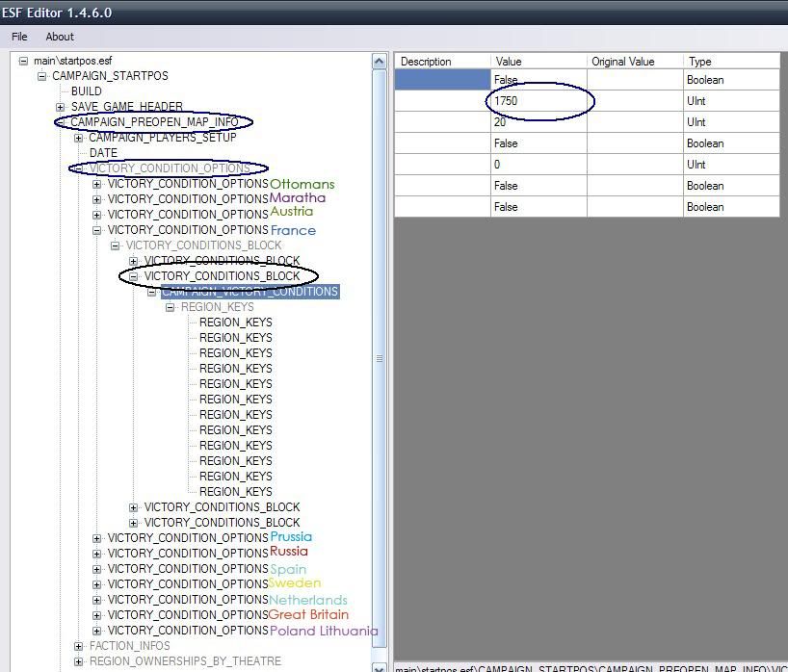Image resolution: width=788 pixels, height=672 pixels.
Task: Expand the Great Britain VICTORY_CONDITION_OPTIONS node
Action: 97,615
